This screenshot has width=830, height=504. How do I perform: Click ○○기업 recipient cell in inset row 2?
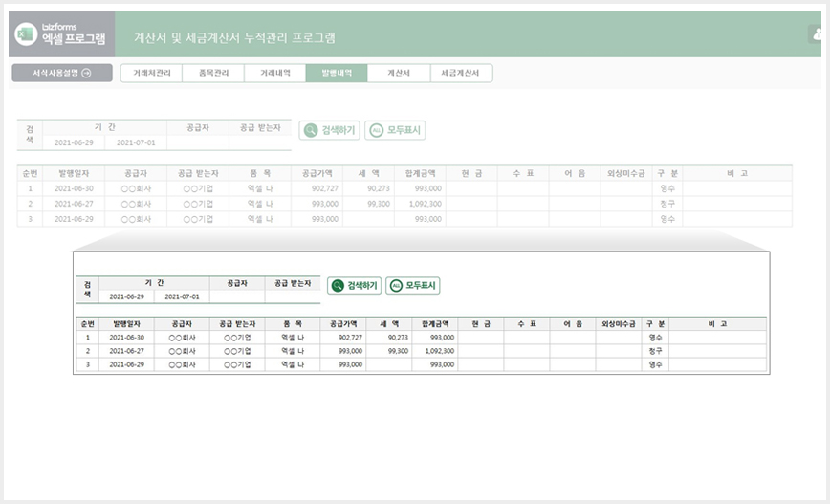click(237, 351)
